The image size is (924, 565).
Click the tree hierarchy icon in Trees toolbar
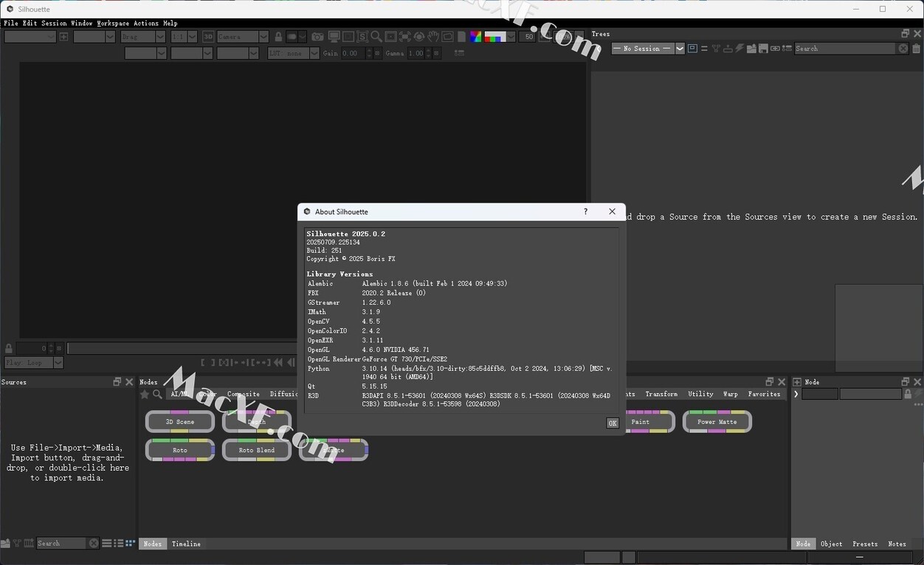[716, 49]
